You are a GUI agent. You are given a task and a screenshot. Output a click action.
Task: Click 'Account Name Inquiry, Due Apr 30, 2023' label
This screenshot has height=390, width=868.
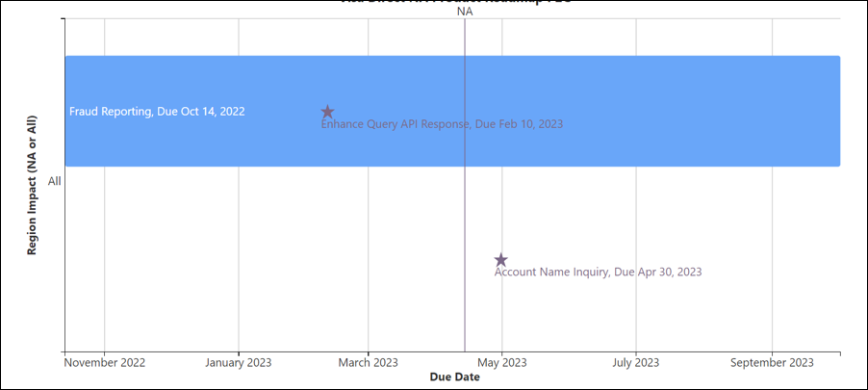(598, 272)
